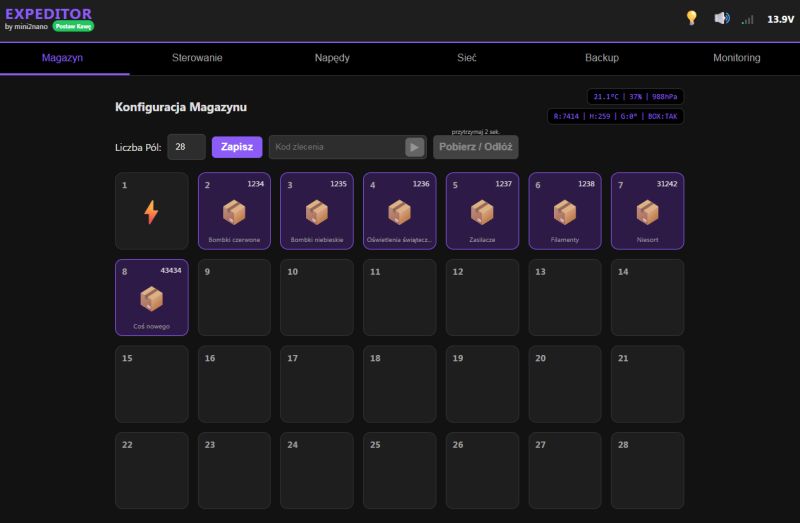800x523 pixels.
Task: Select empty storage slot 27
Action: [565, 470]
